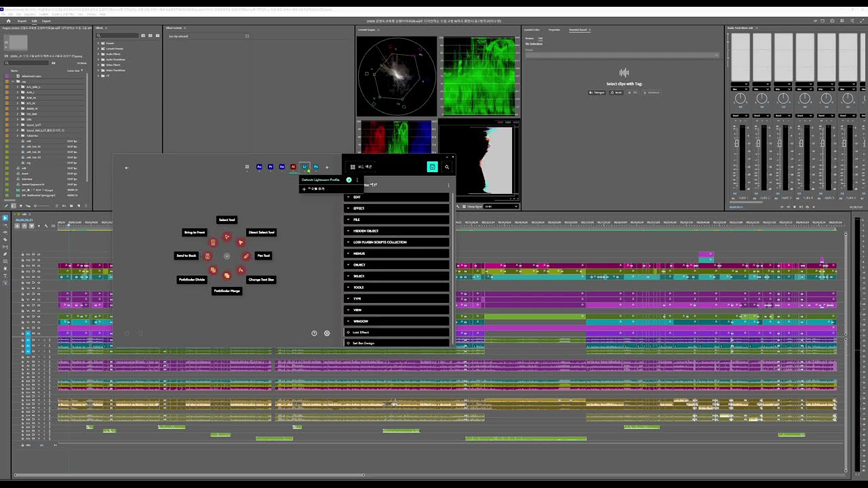868x488 pixels.
Task: Expand the HIDDEN OBJECT action group
Action: [397, 231]
